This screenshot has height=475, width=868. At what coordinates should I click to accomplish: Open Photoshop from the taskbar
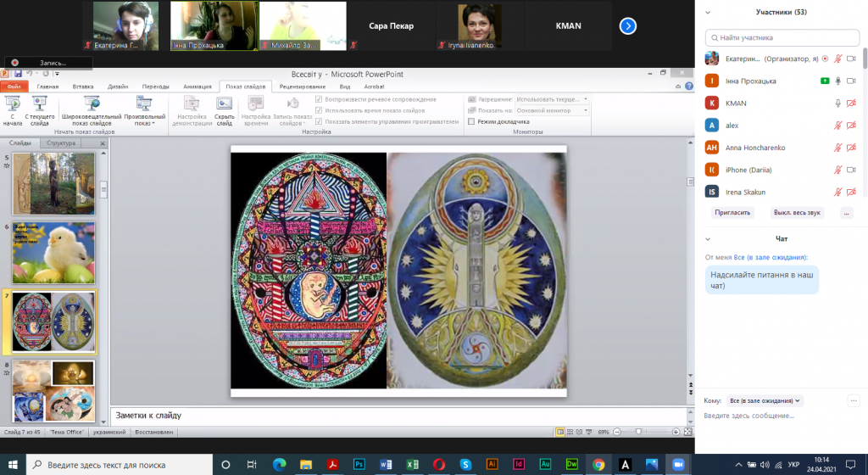coord(359,465)
